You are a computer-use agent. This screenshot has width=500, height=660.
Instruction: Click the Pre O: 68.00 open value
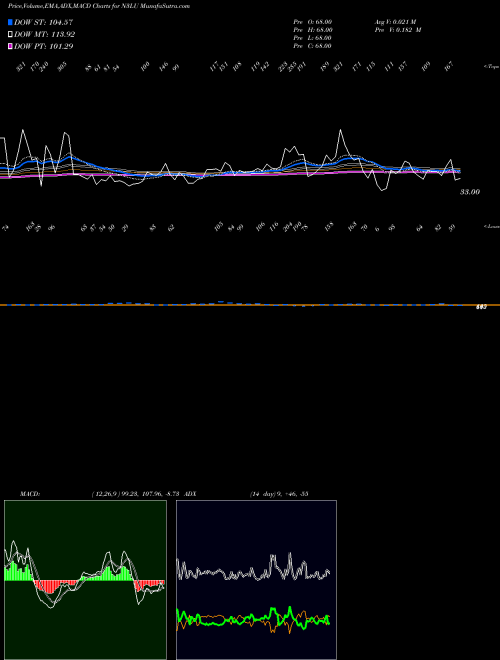(313, 21)
